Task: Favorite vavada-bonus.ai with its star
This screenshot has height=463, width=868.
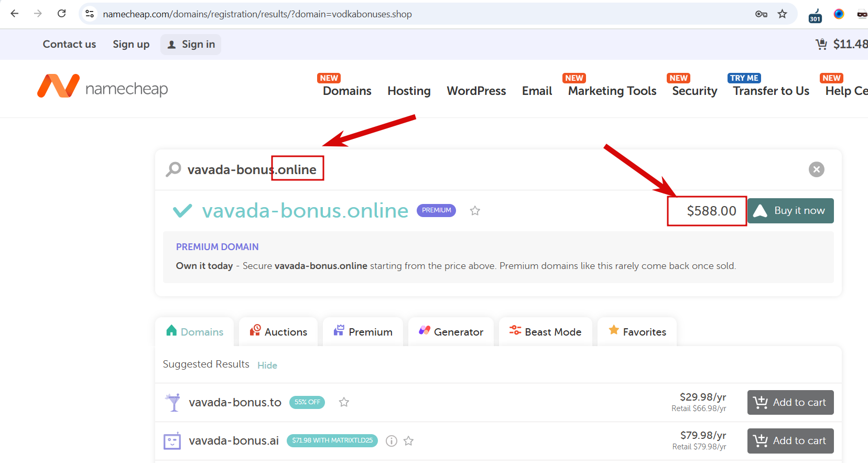Action: tap(409, 441)
